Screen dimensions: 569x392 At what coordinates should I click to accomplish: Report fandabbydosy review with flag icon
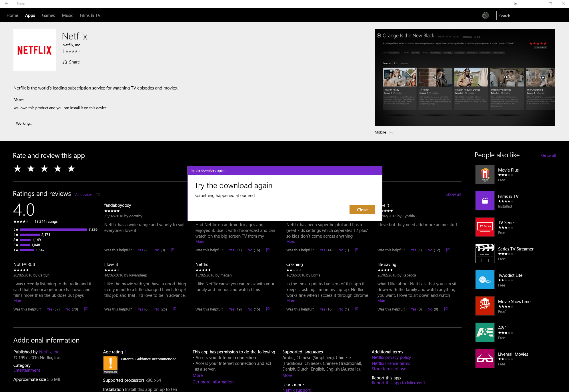coord(173,250)
